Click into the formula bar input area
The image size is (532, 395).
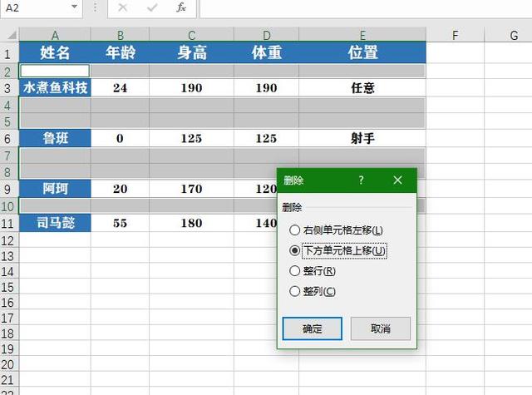tap(366, 8)
